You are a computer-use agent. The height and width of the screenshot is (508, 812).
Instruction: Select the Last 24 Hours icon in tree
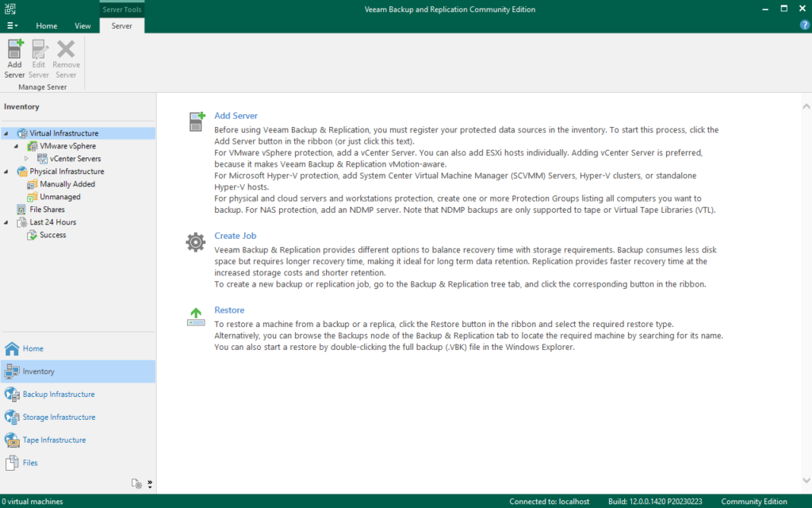[x=21, y=222]
